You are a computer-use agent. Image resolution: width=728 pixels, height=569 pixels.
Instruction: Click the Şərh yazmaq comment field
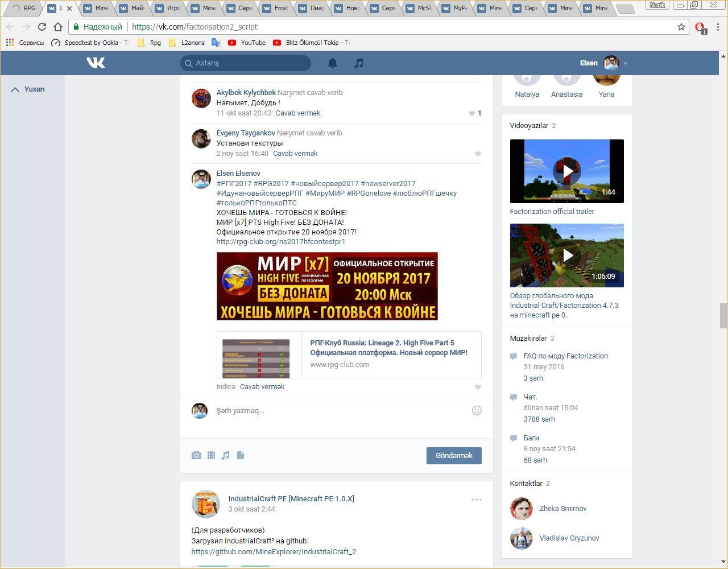click(338, 411)
